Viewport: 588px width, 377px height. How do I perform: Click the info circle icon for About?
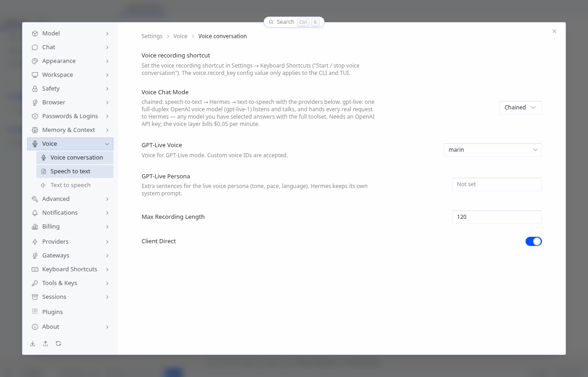tap(35, 327)
